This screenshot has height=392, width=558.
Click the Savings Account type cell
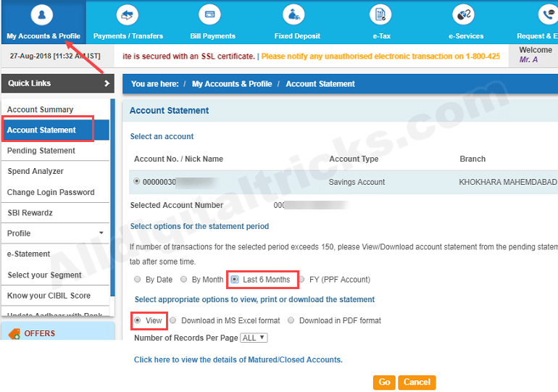pos(357,182)
